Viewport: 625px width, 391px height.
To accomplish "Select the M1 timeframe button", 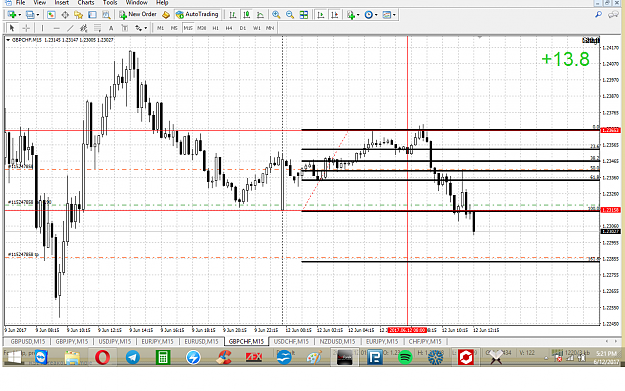I will (160, 28).
